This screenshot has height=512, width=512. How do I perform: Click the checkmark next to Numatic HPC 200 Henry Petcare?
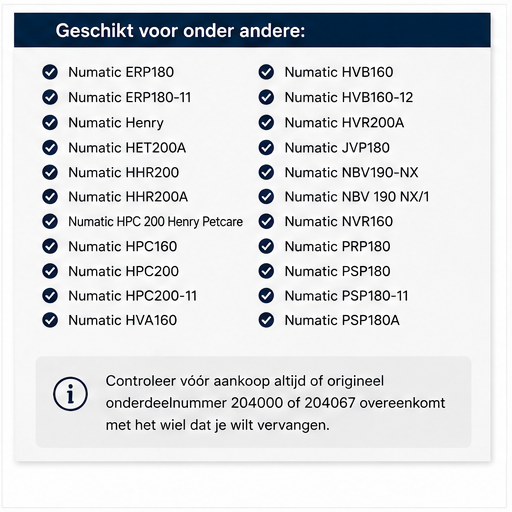[x=50, y=221]
